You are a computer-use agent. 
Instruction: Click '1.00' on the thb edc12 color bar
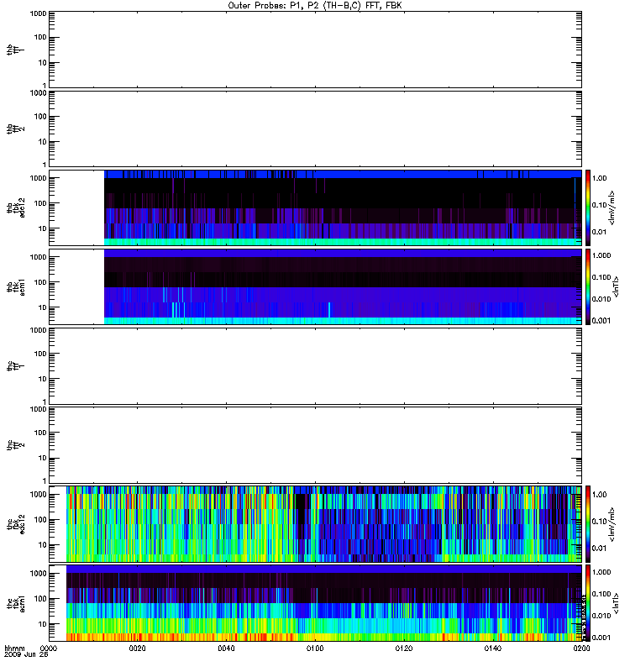click(599, 178)
